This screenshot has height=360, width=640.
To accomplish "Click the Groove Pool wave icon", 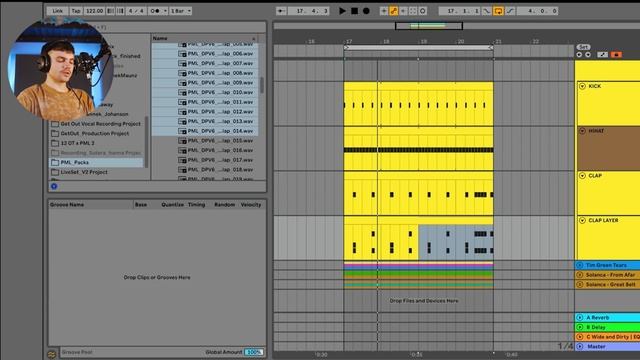I will (x=51, y=354).
